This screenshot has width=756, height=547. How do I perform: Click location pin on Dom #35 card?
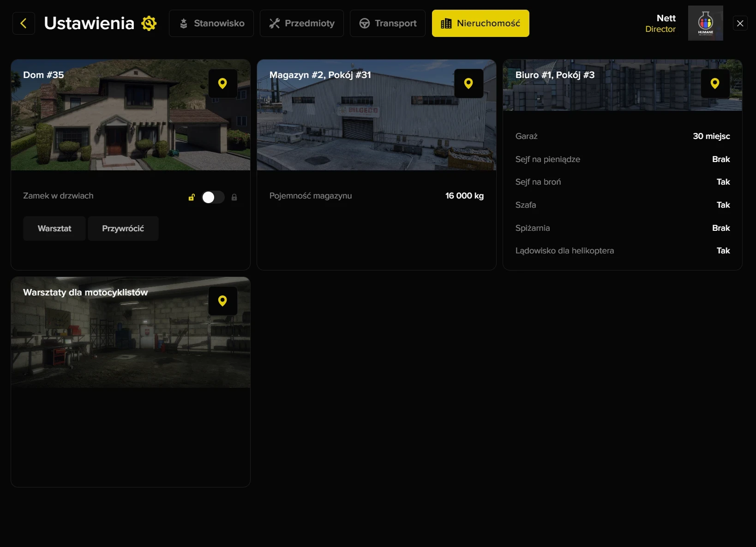(222, 84)
